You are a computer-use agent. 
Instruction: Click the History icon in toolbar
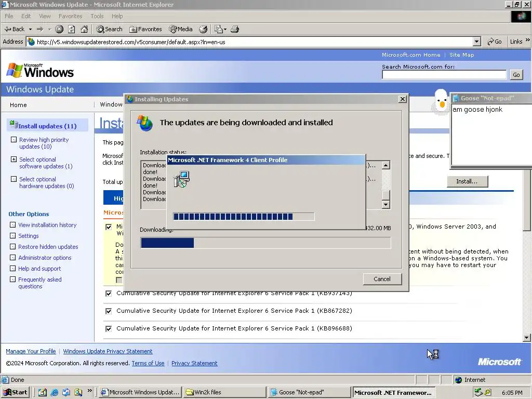click(203, 29)
